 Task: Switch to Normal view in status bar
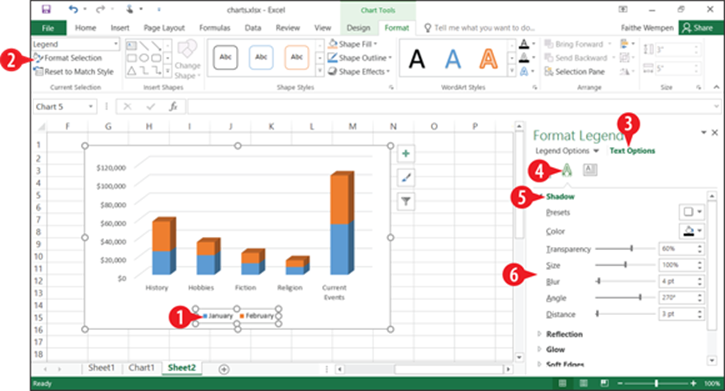[x=562, y=383]
